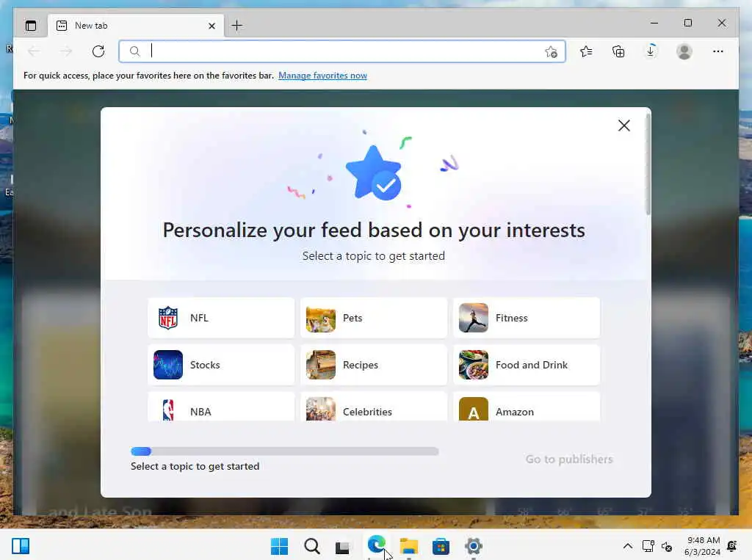Open a new tab with plus icon
The width and height of the screenshot is (752, 560).
coord(237,26)
